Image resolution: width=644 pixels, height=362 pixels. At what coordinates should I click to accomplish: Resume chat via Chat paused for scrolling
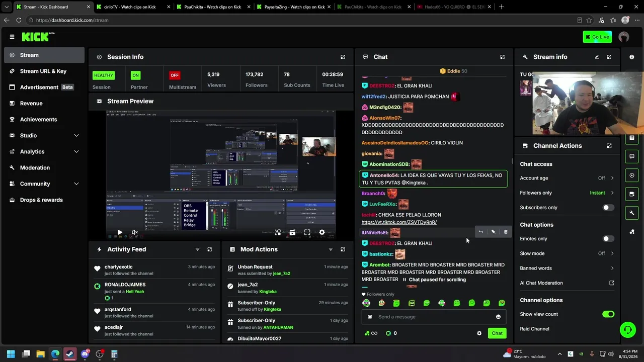coord(434,280)
